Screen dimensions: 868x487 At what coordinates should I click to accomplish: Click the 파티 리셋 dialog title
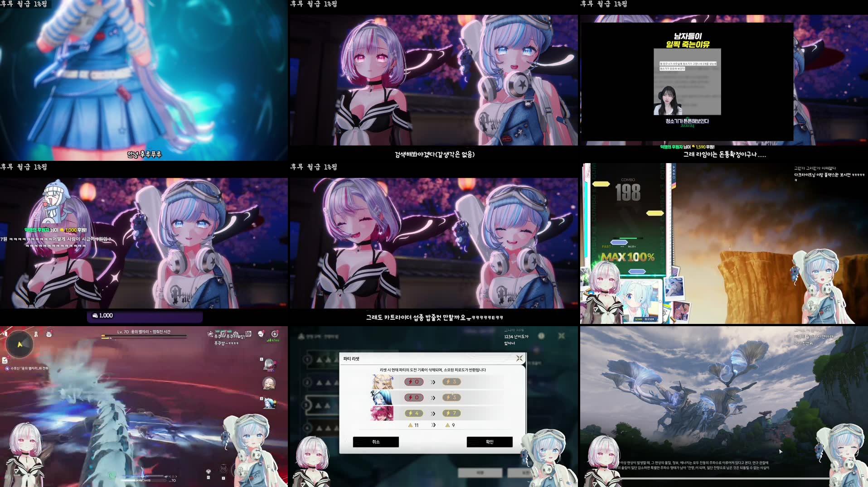(351, 359)
